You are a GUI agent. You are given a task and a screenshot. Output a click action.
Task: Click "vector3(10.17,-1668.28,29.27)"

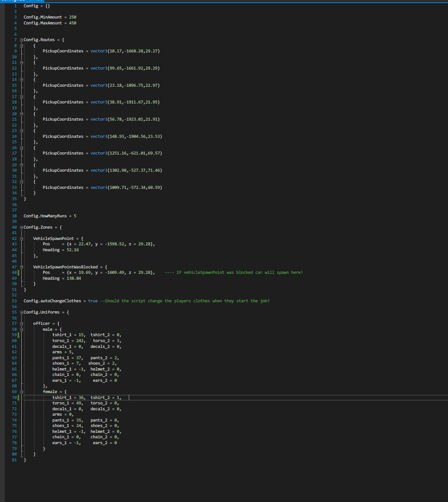click(125, 51)
